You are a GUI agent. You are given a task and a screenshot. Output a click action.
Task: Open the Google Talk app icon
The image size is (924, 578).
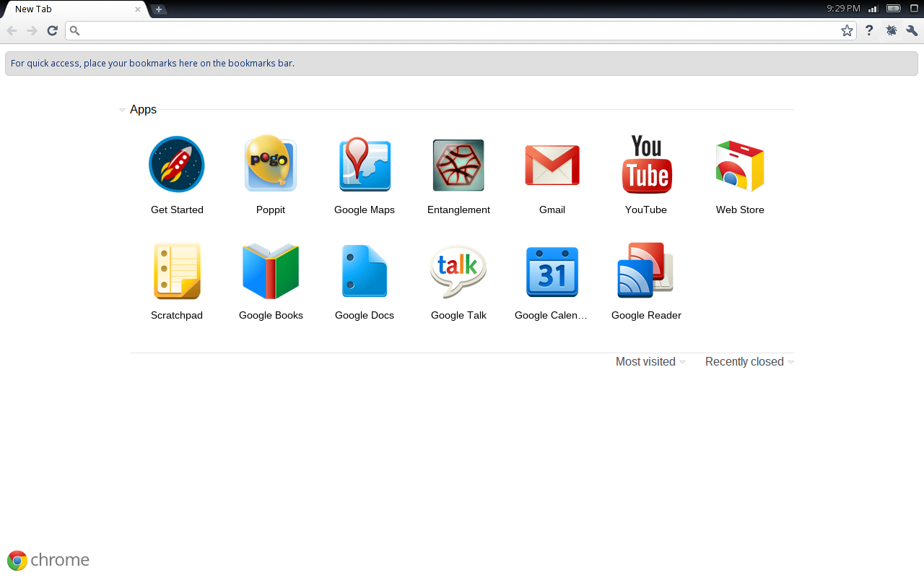point(458,271)
